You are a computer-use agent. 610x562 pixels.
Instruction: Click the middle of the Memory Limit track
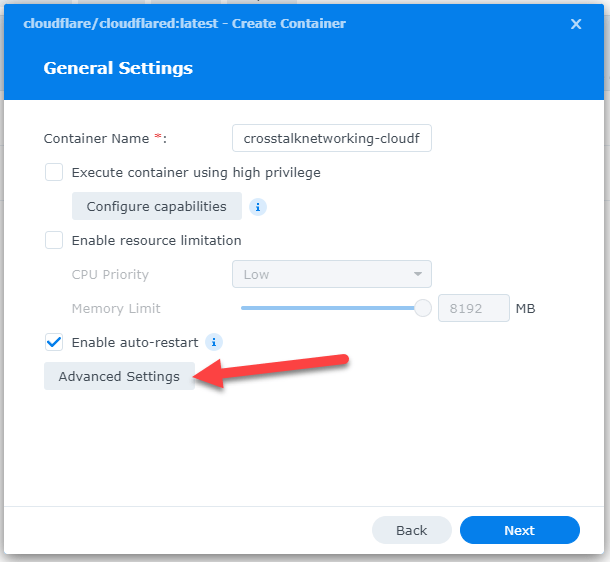(332, 308)
